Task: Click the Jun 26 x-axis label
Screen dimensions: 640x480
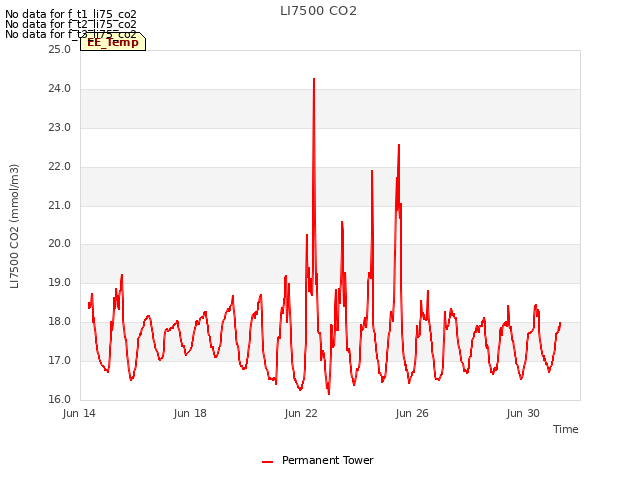Action: [x=412, y=413]
